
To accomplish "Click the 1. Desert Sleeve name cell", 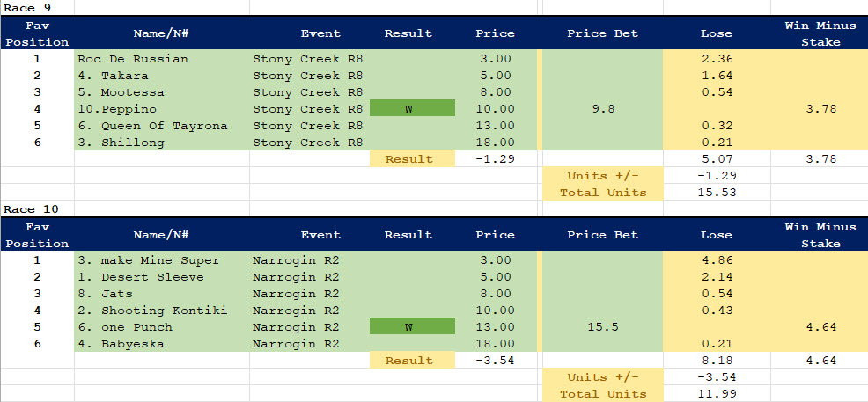I will 141,277.
